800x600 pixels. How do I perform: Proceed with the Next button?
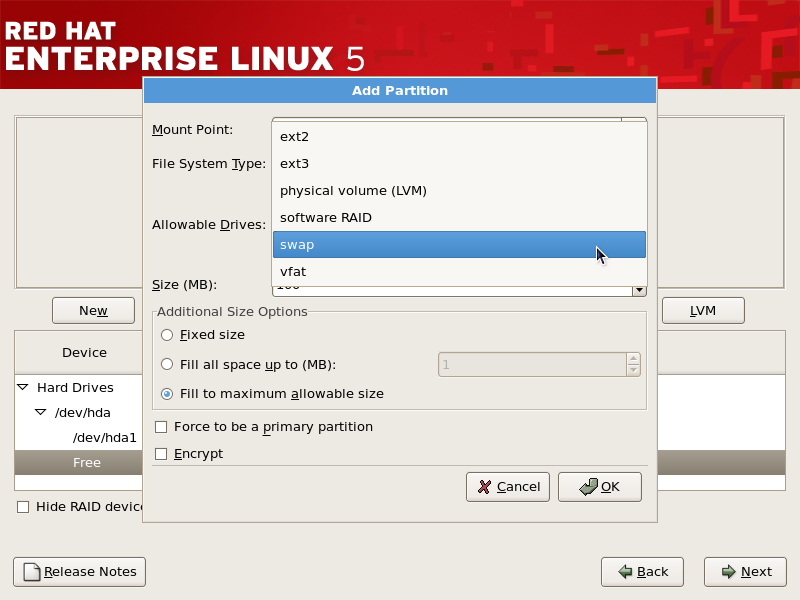coord(745,572)
